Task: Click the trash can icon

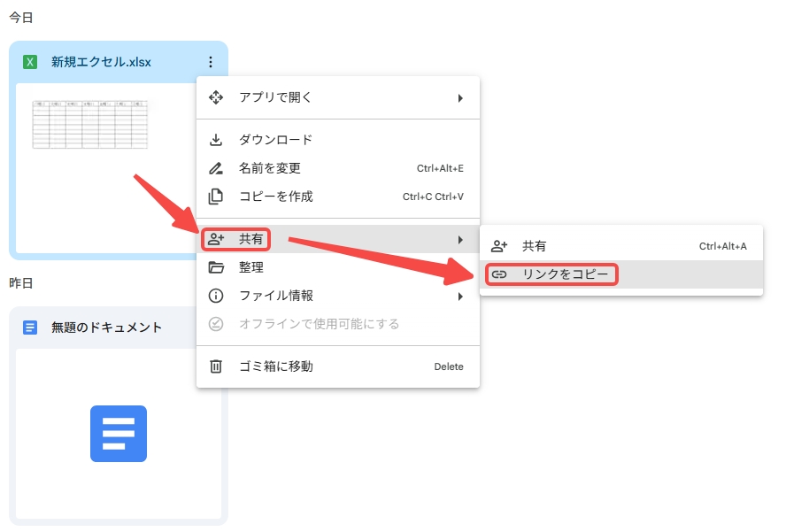Action: (x=216, y=366)
